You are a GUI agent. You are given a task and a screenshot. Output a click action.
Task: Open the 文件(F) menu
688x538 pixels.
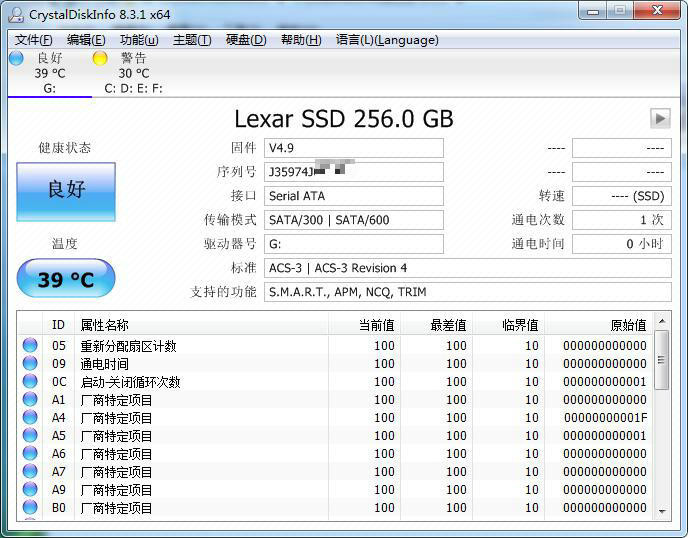(x=33, y=40)
